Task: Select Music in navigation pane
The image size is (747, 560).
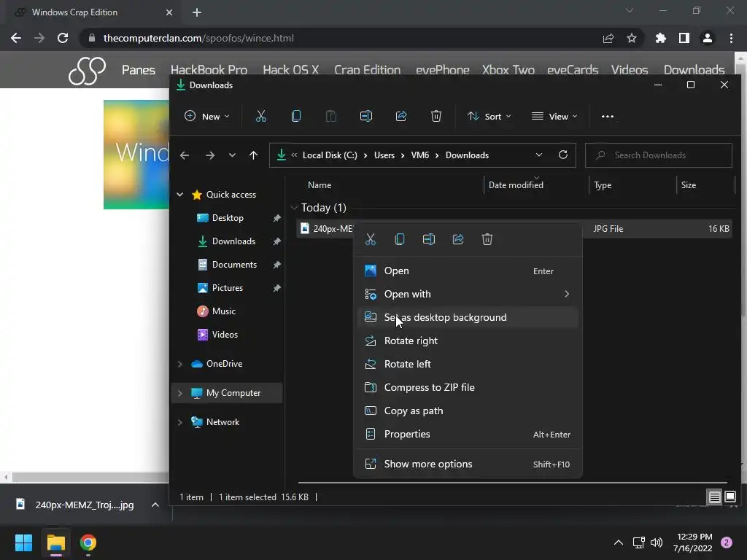Action: pyautogui.click(x=223, y=311)
